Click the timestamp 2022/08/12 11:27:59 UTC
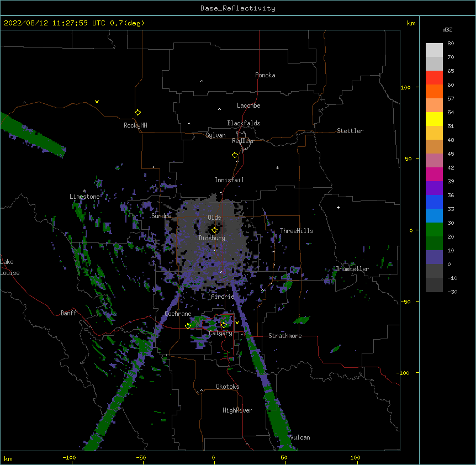This screenshot has height=465, width=476. click(x=55, y=23)
